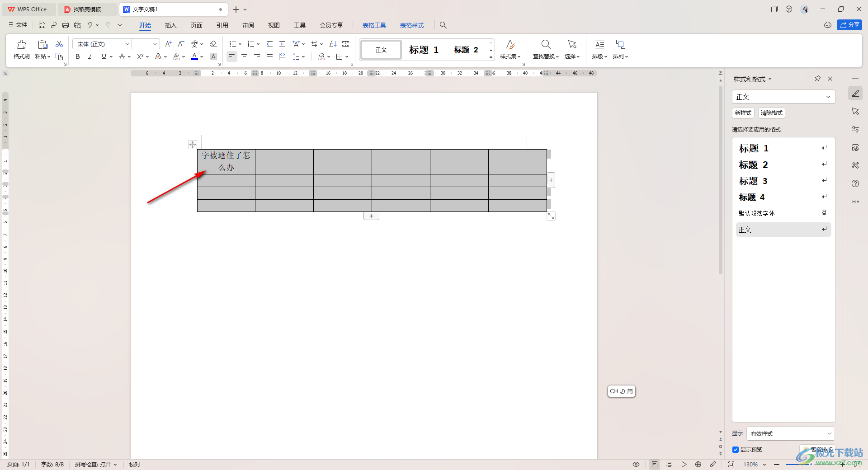Justify the paragraph text
This screenshot has width=868, height=470.
pos(269,56)
